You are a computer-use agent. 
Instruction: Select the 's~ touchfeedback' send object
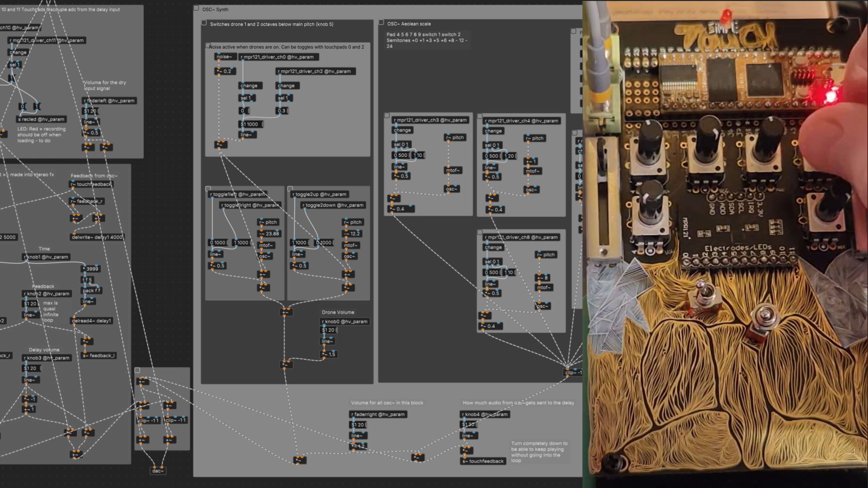[x=483, y=461]
